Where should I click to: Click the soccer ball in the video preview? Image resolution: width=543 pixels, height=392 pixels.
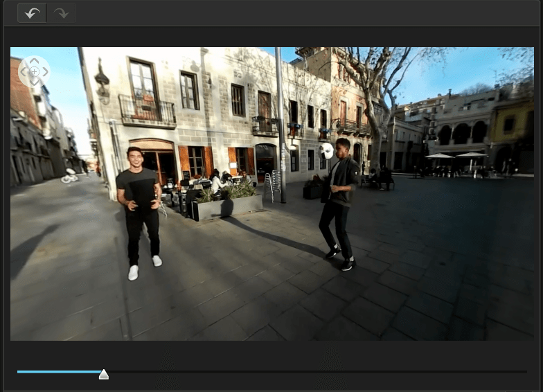[326, 151]
